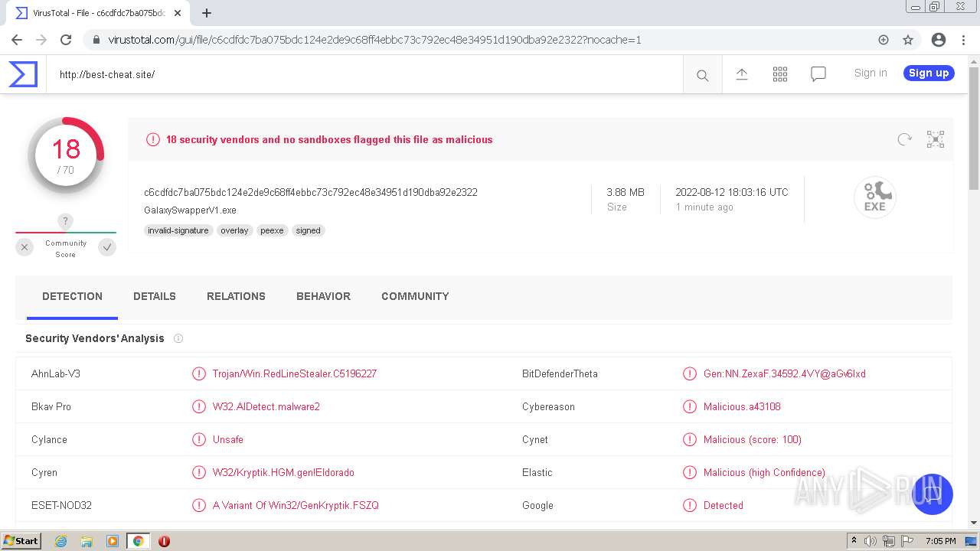Viewport: 980px width, 551px height.
Task: Switch to RELATIONS tab
Action: [x=236, y=296]
